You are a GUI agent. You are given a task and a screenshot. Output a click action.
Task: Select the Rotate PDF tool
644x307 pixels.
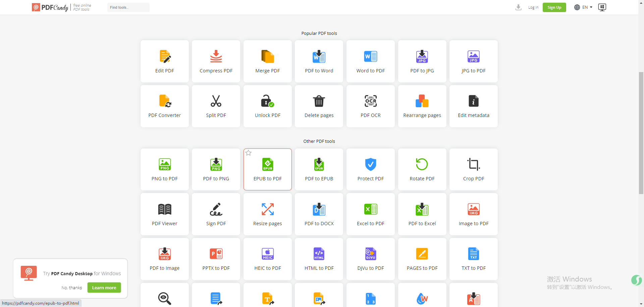click(x=422, y=169)
